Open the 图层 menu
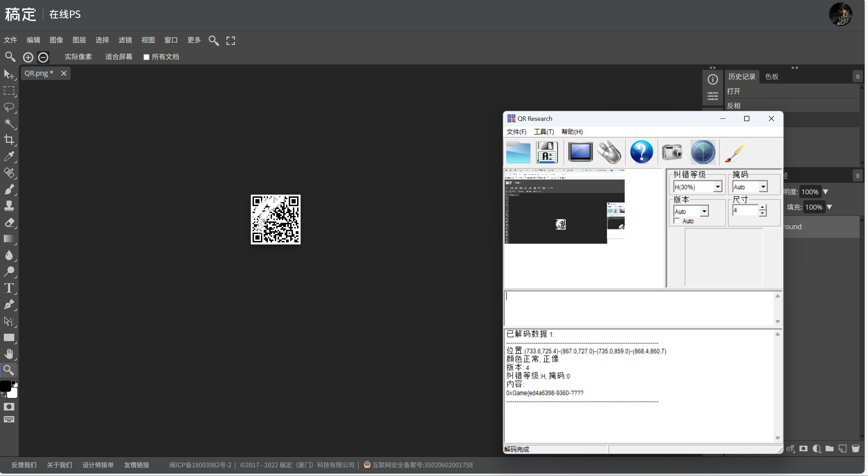This screenshot has height=476, width=868. (79, 40)
